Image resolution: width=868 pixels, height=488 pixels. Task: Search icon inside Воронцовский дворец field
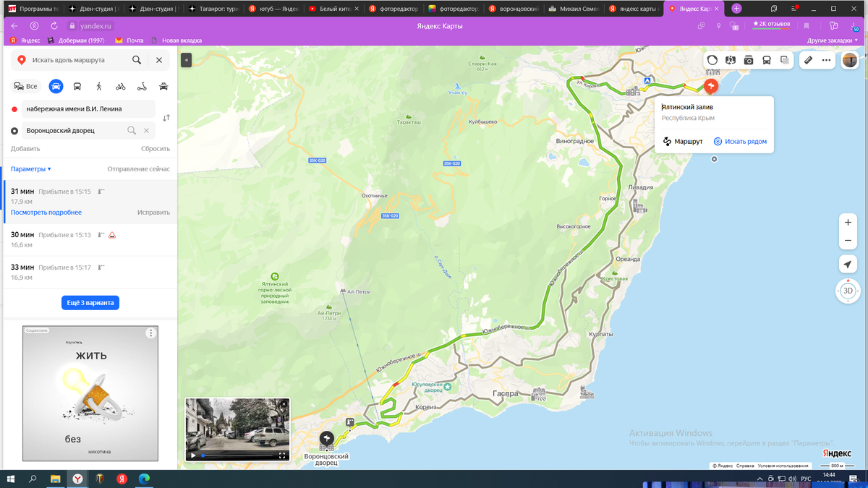(x=132, y=131)
